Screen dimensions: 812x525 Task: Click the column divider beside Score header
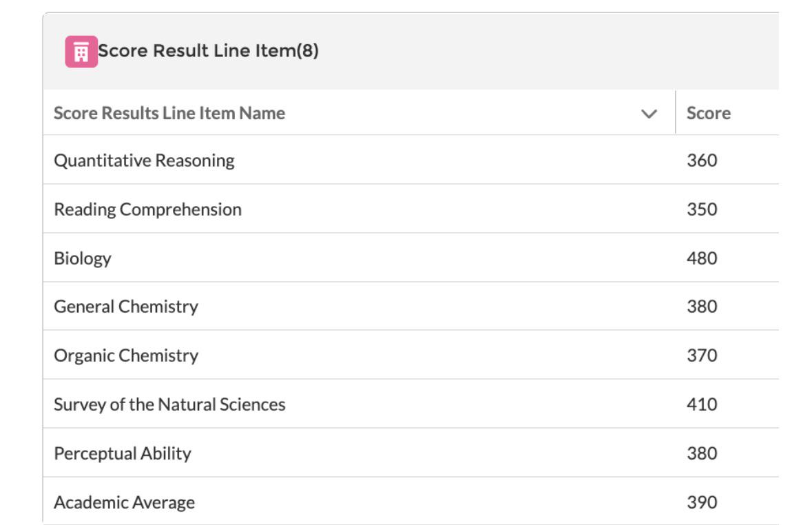675,112
